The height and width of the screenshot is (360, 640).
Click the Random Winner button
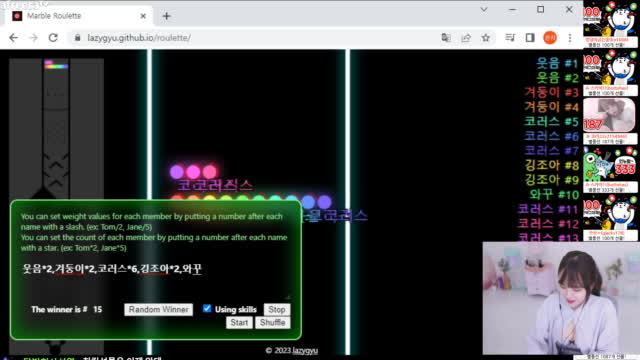coord(158,309)
